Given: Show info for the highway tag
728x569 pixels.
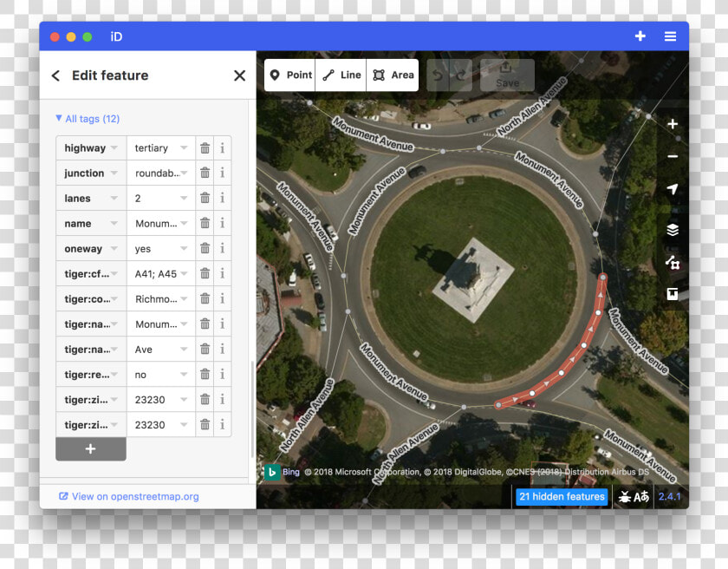Looking at the screenshot, I should click(223, 148).
